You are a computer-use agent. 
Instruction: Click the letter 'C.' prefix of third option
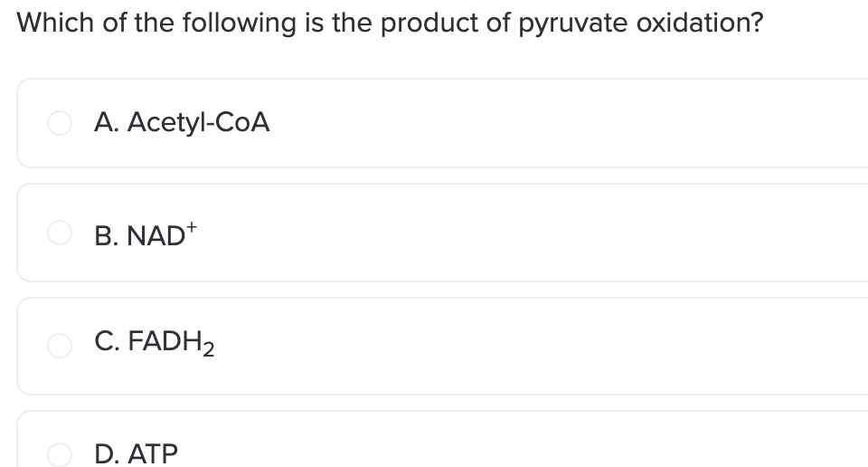pos(107,340)
